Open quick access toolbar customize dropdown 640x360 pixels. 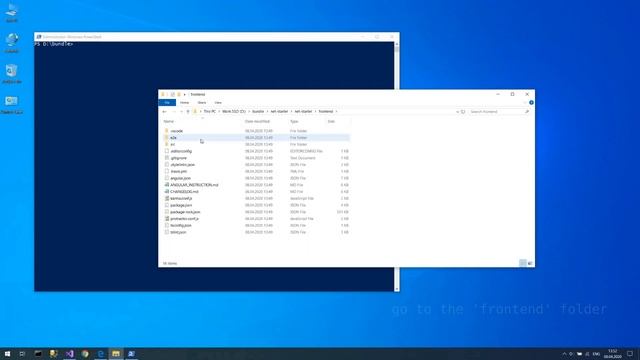click(184, 94)
